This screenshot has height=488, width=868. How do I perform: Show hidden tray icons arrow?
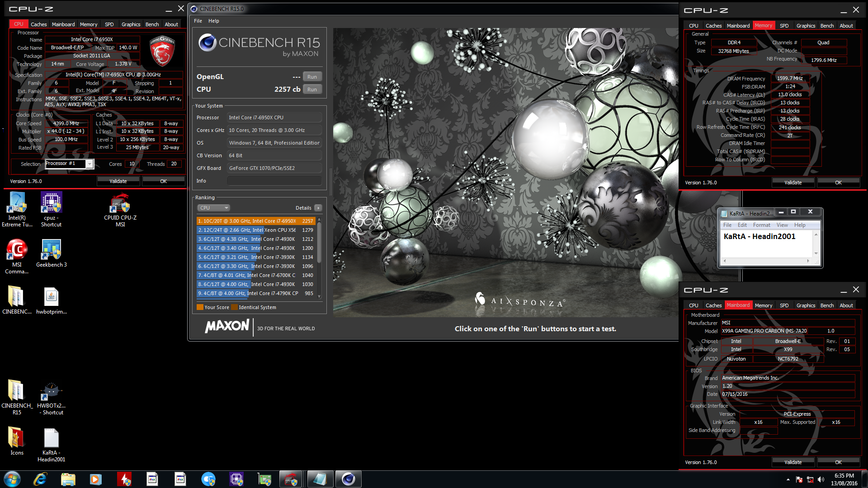coord(788,479)
